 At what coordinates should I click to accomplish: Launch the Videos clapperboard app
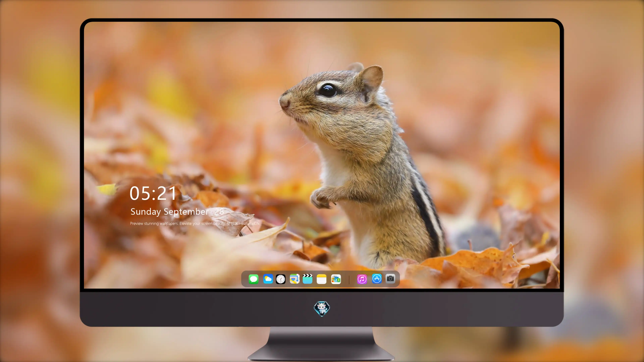pyautogui.click(x=308, y=279)
